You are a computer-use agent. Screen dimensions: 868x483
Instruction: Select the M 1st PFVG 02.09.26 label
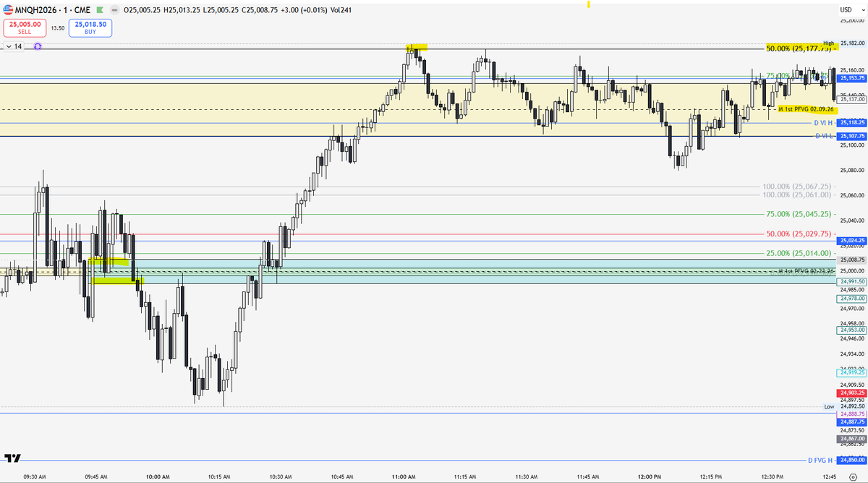click(806, 108)
